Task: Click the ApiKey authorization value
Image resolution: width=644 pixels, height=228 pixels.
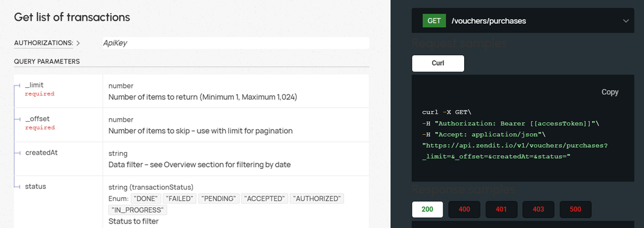Action: click(114, 43)
